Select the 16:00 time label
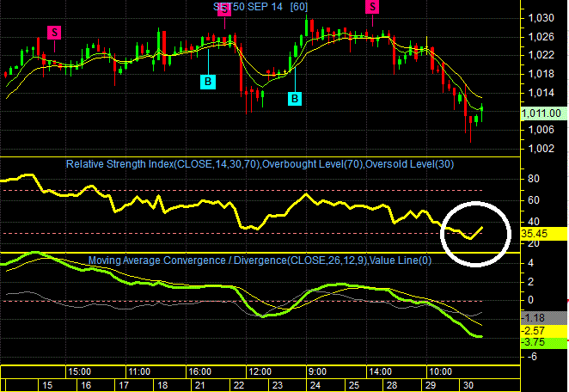The image size is (569, 392). pyautogui.click(x=200, y=371)
